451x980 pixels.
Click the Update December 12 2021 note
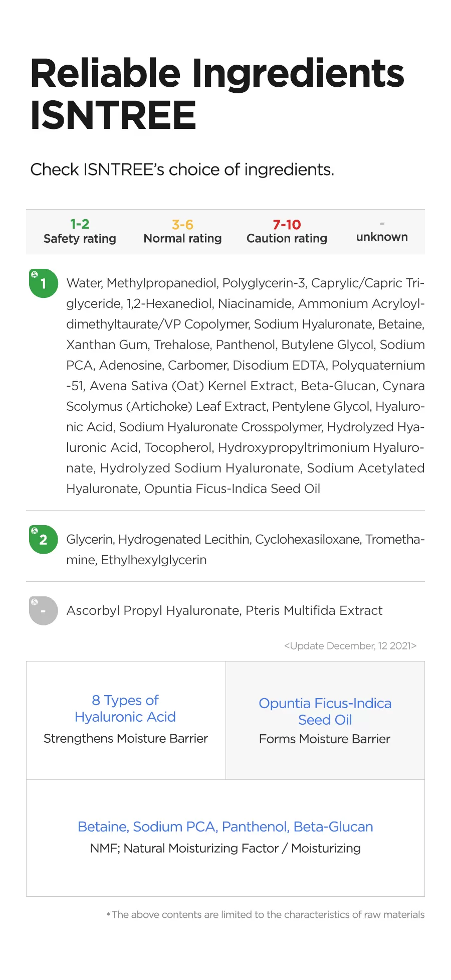click(350, 646)
